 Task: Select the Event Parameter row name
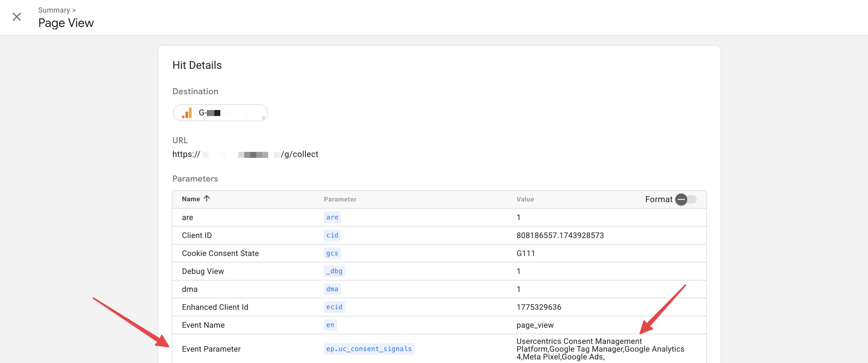point(211,349)
